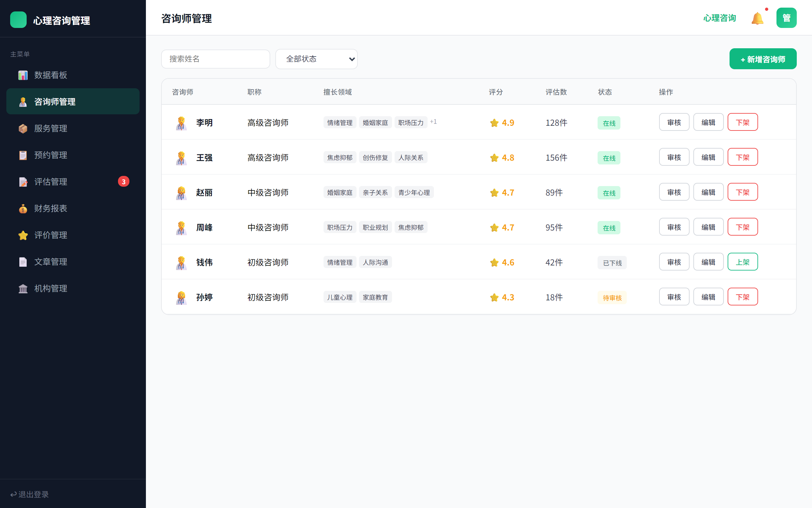Click 编辑 for 周峰

(708, 227)
